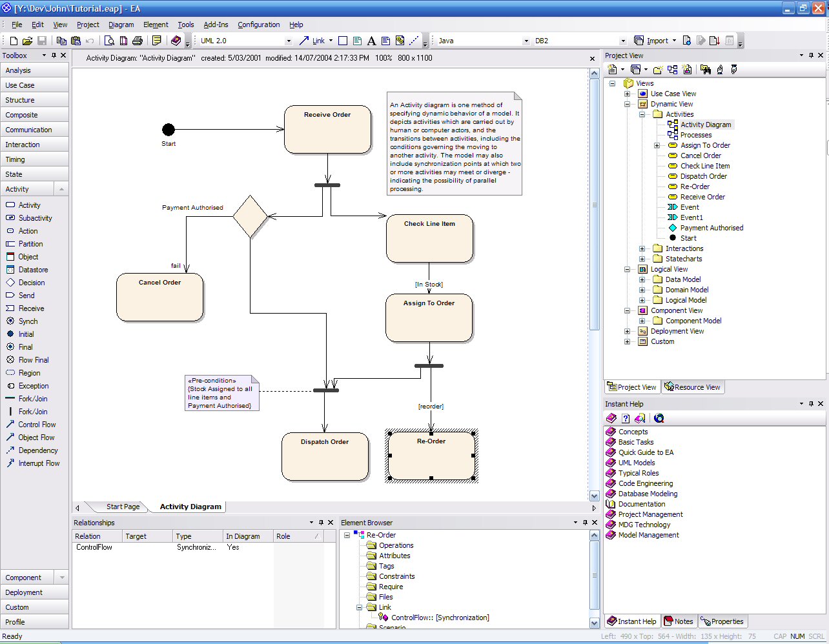Click the New Diagram icon in Project View
Viewport: 829px width, 644px height.
(672, 69)
